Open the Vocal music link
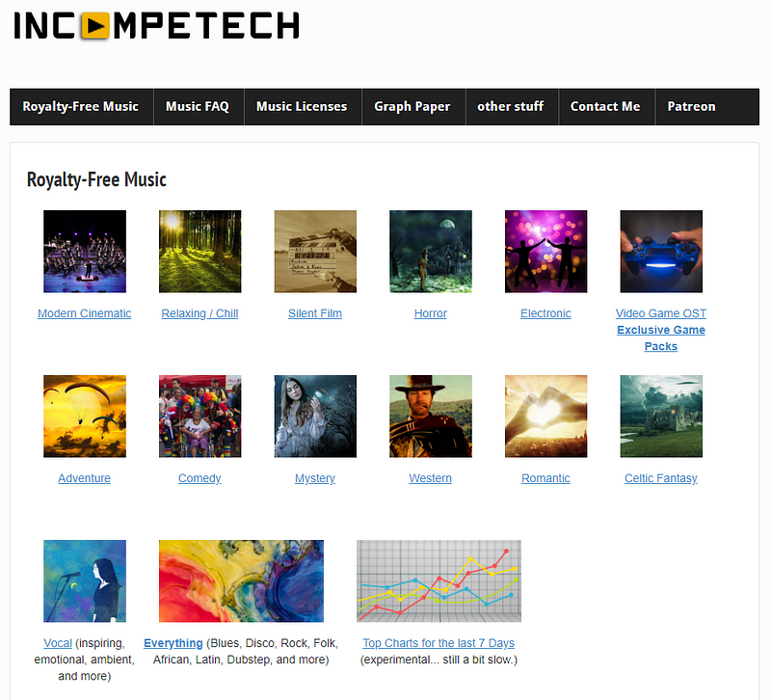771x700 pixels. coord(58,643)
